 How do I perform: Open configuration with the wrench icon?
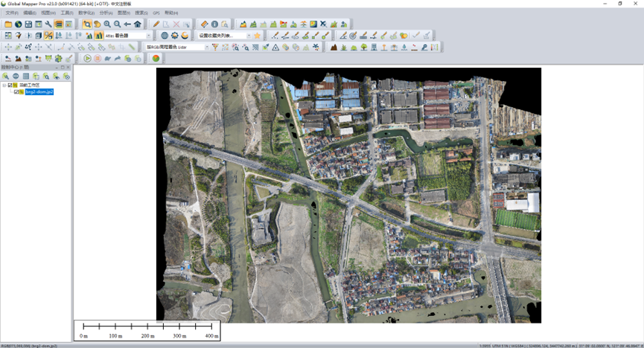[48, 25]
